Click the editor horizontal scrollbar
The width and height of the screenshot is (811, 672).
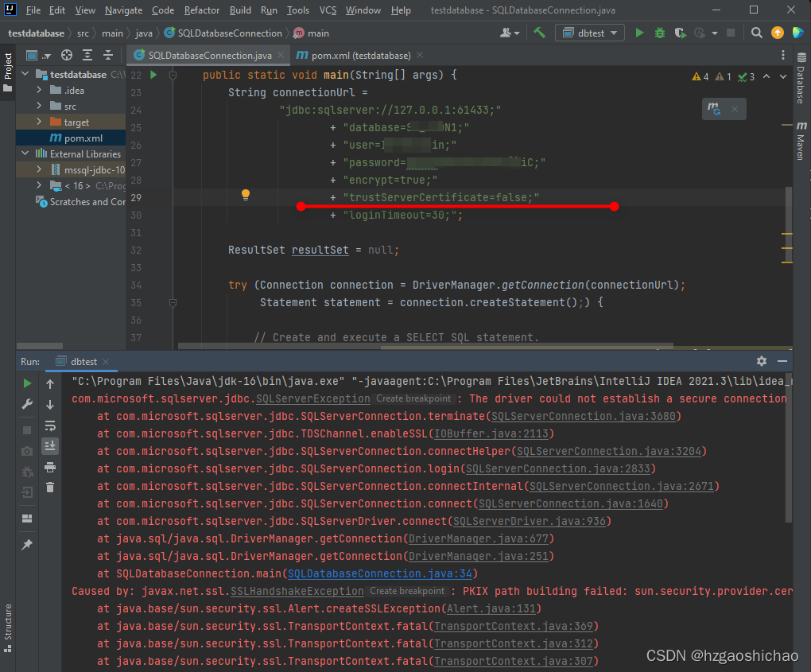click(x=425, y=346)
